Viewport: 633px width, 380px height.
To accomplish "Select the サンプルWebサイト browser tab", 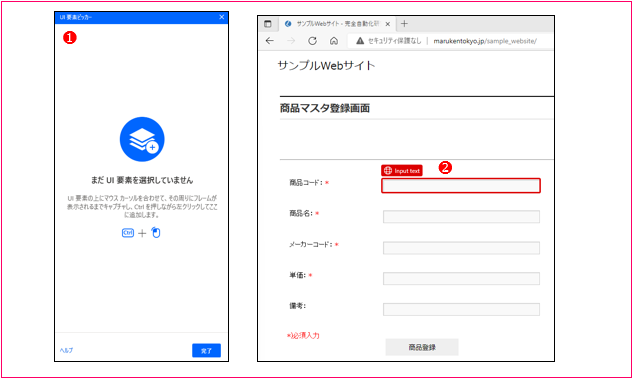I will pyautogui.click(x=337, y=24).
